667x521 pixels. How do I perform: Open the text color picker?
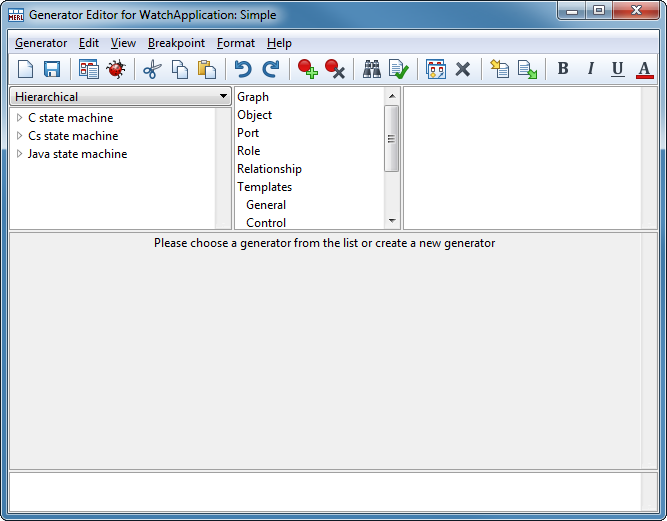(x=644, y=69)
